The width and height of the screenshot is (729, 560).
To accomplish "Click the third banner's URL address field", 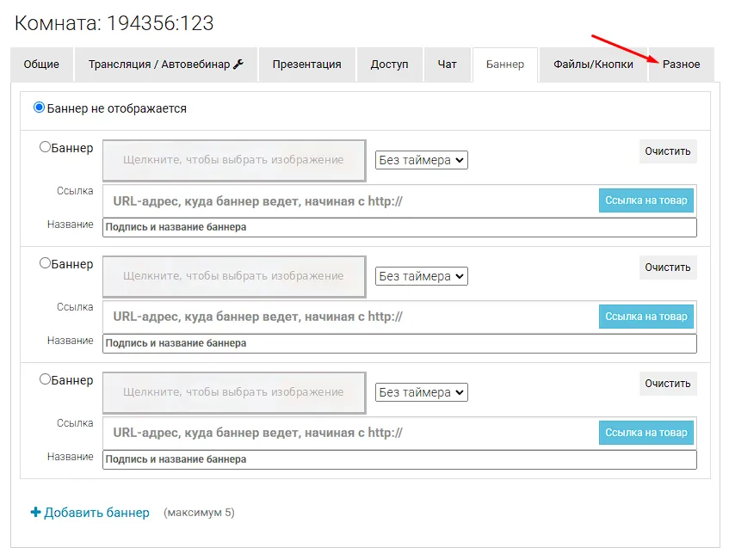I will pyautogui.click(x=349, y=433).
